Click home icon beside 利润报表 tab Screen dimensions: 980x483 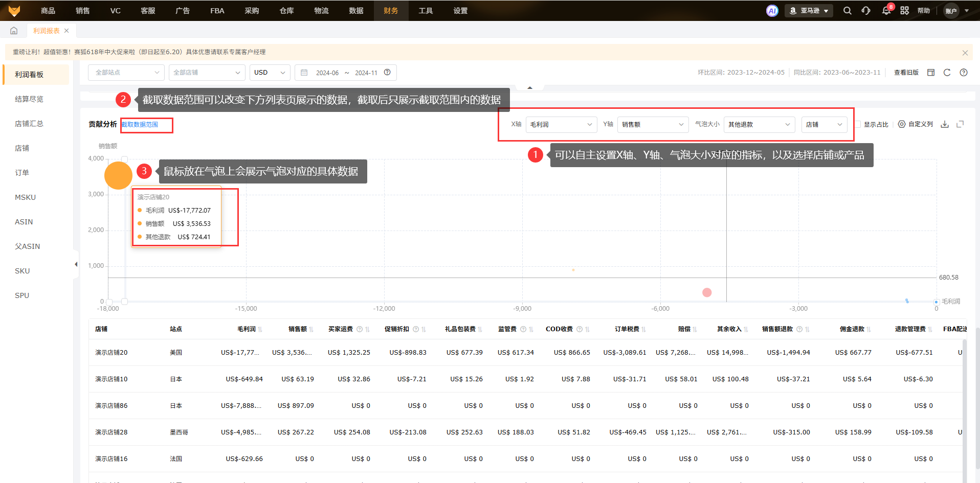pyautogui.click(x=14, y=31)
